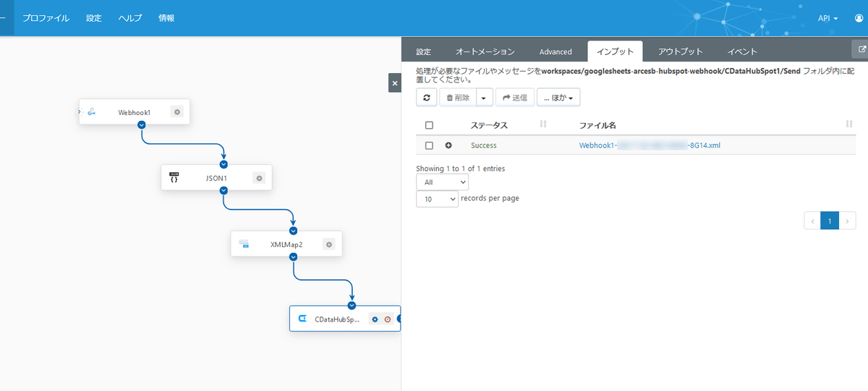Switch to the オートメーション tab
This screenshot has width=868, height=391.
pos(485,51)
